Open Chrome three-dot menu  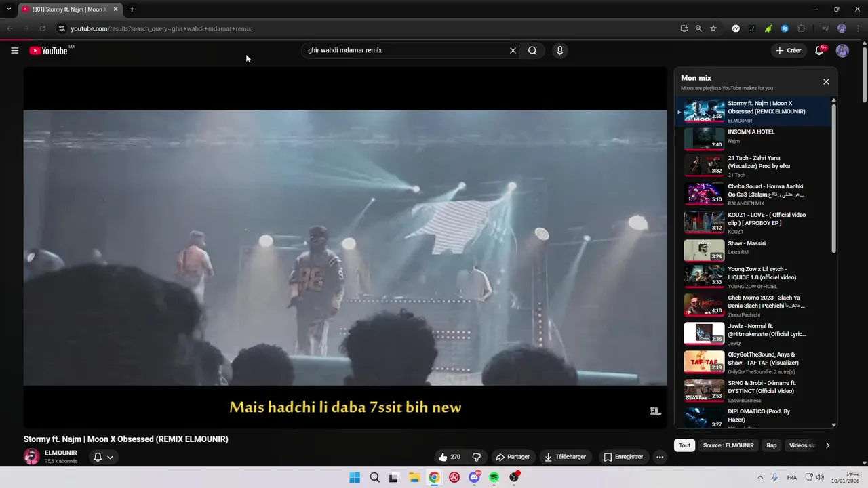(x=859, y=28)
